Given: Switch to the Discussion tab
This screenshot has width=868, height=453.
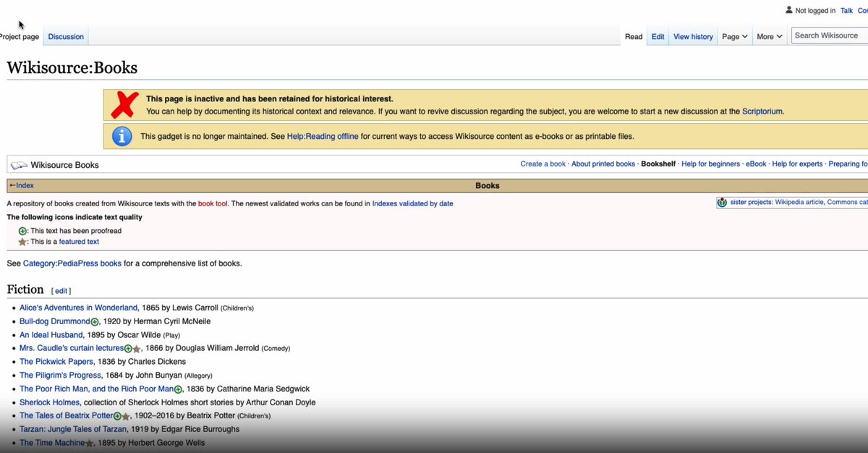Looking at the screenshot, I should pos(66,36).
